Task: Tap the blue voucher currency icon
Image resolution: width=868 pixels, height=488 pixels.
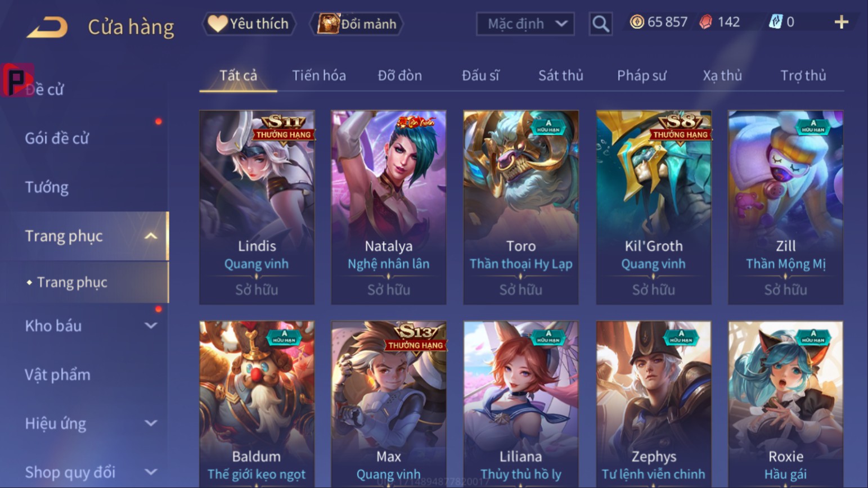Action: 775,22
